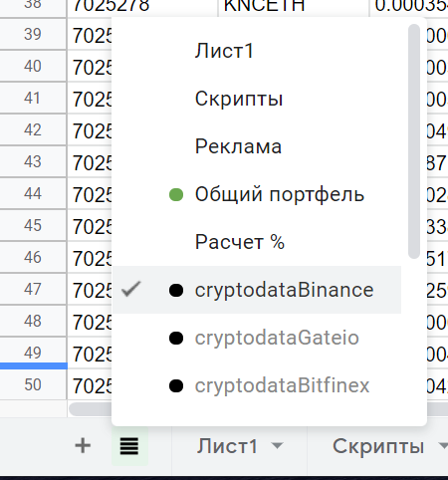Click the sheet list vertical scrollbar
The height and width of the screenshot is (480, 448).
click(414, 141)
